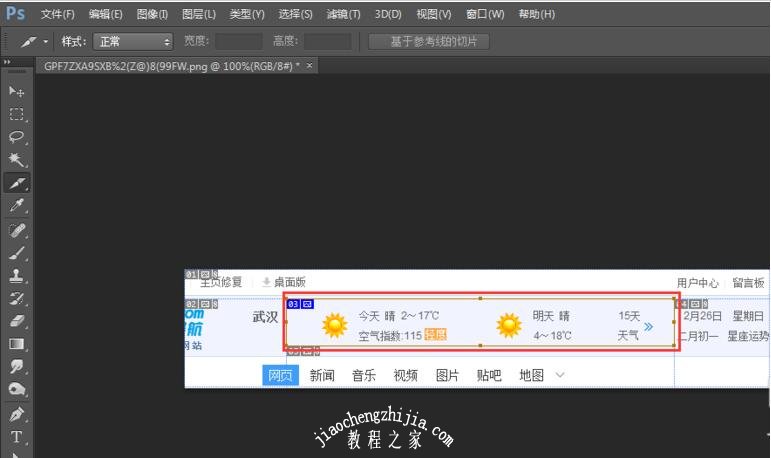Click the 留言板 link in the image
Viewport: 771px width, 458px height.
[748, 283]
